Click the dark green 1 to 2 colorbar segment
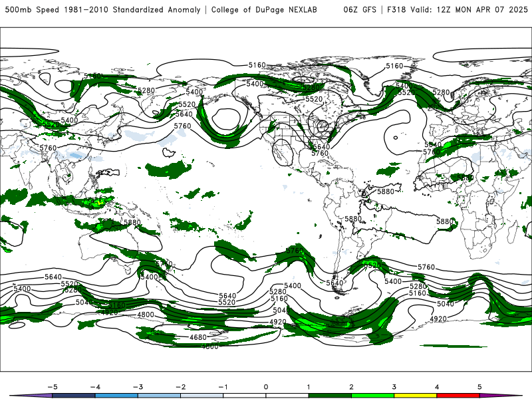 [x=330, y=396]
